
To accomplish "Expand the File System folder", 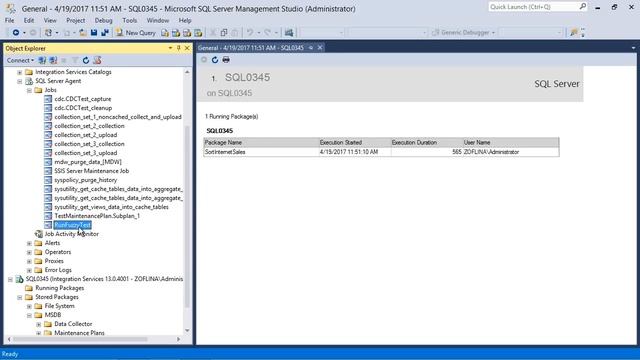I will click(x=29, y=306).
